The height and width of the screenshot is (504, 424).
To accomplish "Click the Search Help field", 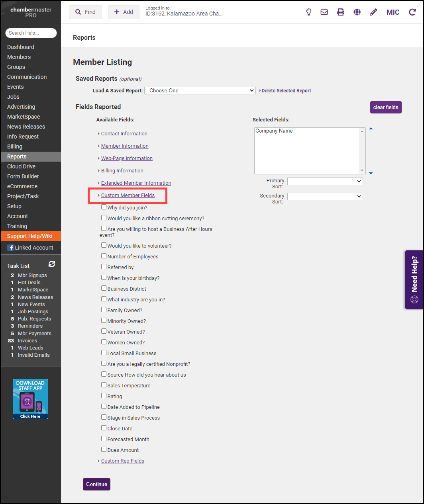I will point(31,33).
